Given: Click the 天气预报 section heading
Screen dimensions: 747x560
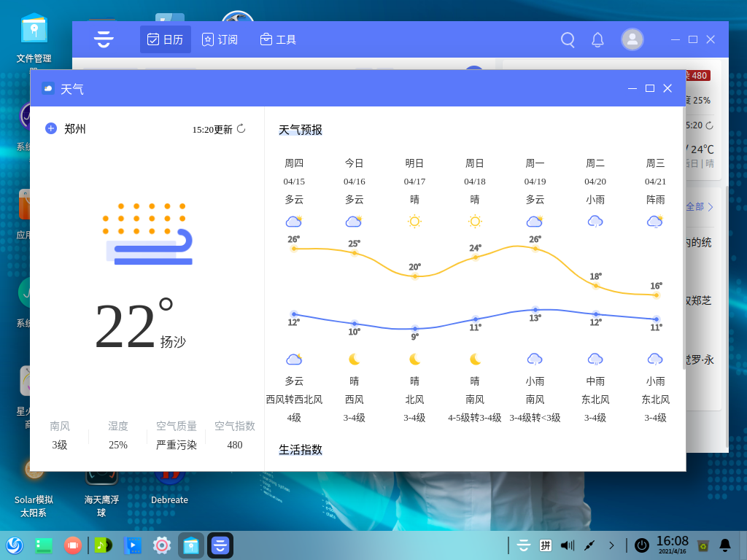Looking at the screenshot, I should point(300,130).
